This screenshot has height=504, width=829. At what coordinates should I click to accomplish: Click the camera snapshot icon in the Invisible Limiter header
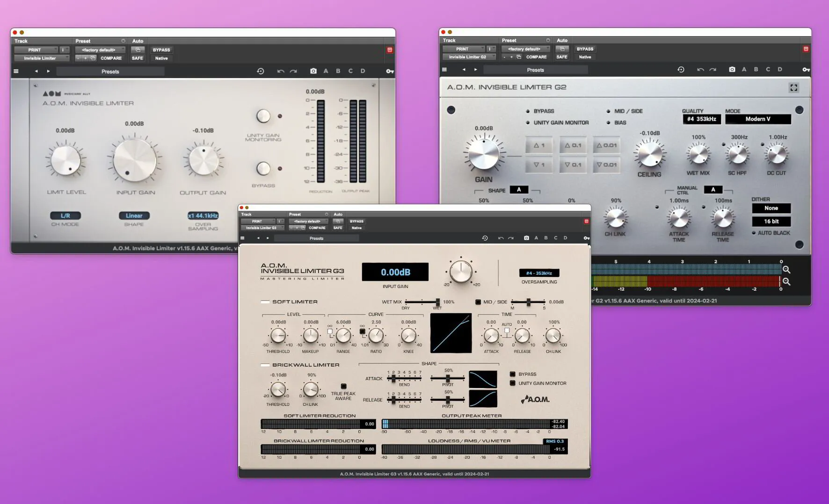coord(313,71)
